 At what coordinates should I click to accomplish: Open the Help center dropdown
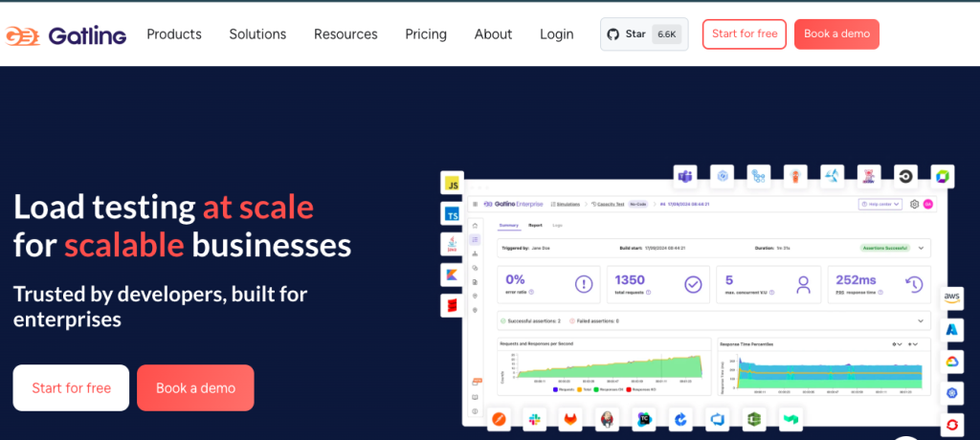[880, 205]
